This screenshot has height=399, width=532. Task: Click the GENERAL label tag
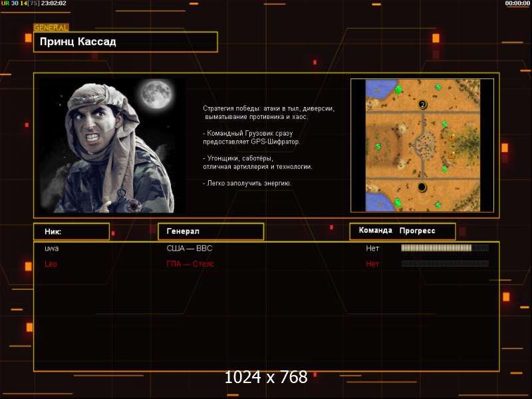pos(51,27)
